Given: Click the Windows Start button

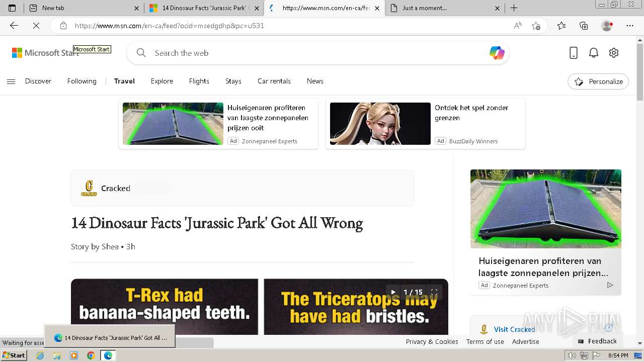Looking at the screenshot, I should click(14, 355).
